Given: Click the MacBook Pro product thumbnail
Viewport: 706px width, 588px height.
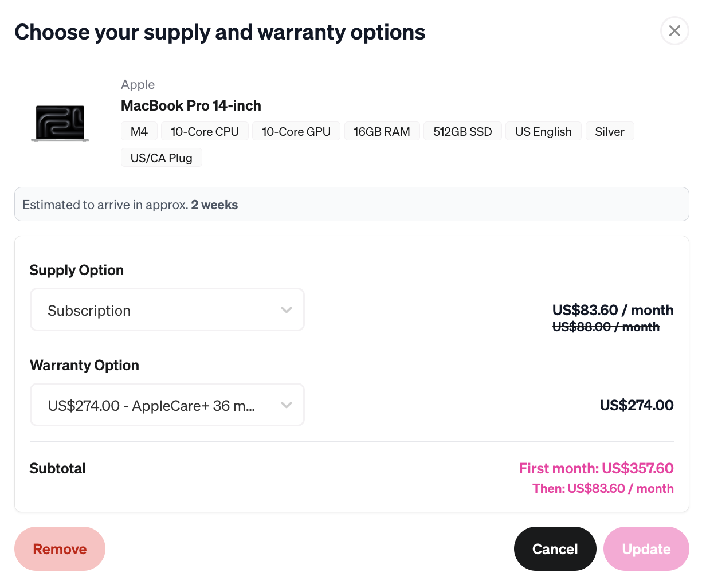Looking at the screenshot, I should 60,123.
